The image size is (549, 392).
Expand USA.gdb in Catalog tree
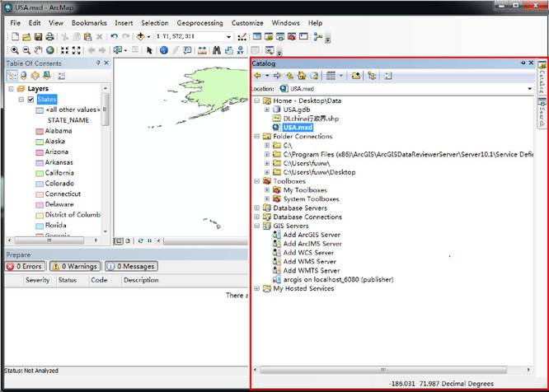point(267,110)
